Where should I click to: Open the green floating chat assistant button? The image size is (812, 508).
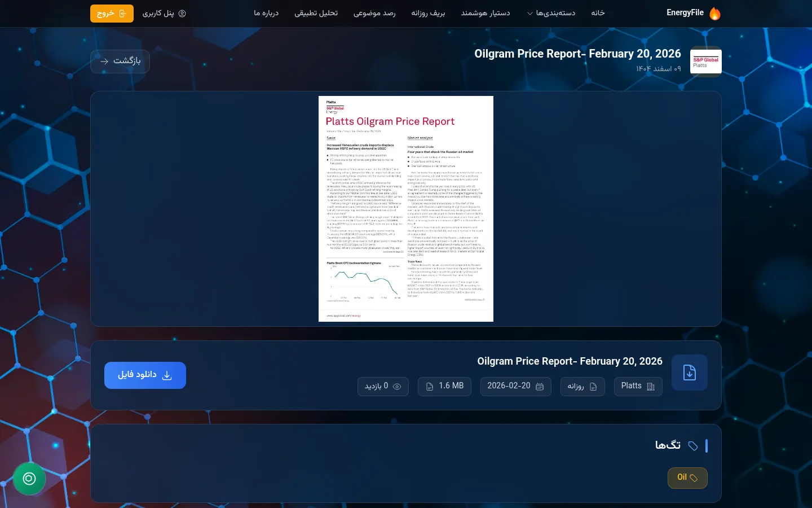pyautogui.click(x=29, y=479)
